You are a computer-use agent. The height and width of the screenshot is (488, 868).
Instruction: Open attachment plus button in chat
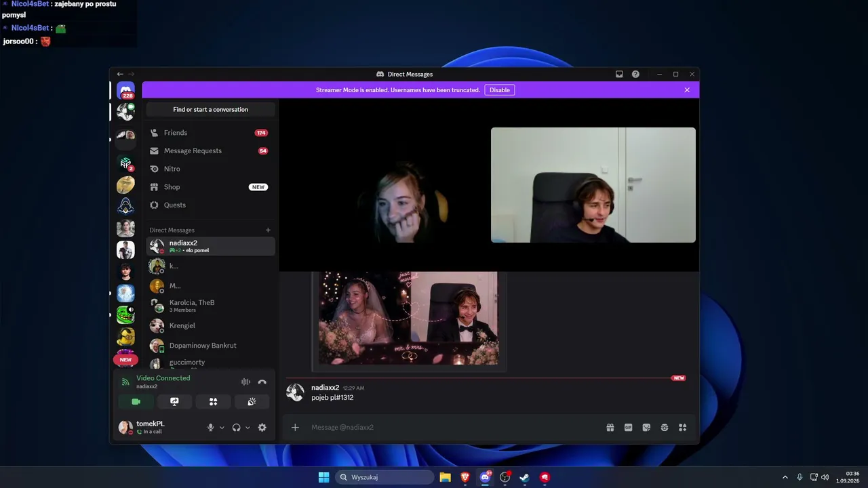[295, 428]
